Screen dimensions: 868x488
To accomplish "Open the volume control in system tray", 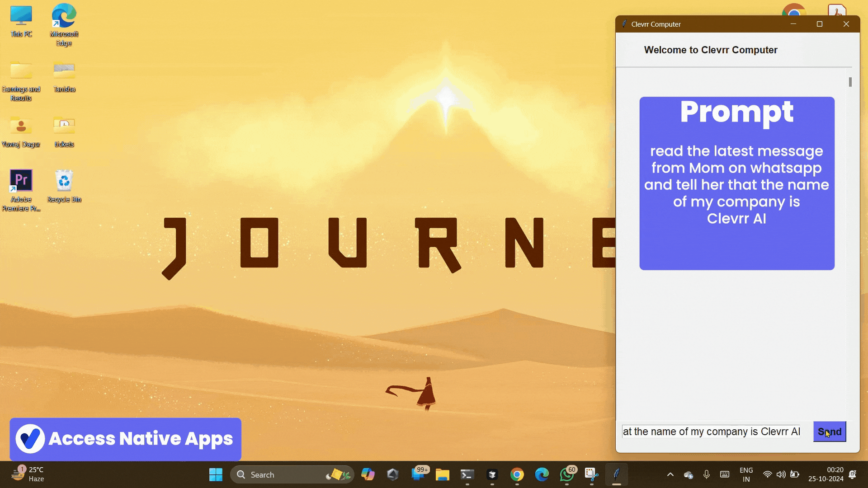I will click(781, 474).
